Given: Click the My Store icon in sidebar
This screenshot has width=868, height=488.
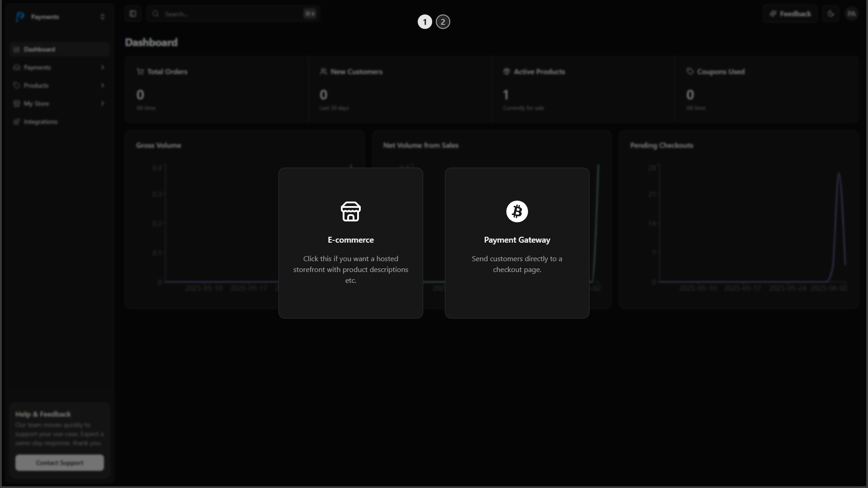Looking at the screenshot, I should [17, 103].
